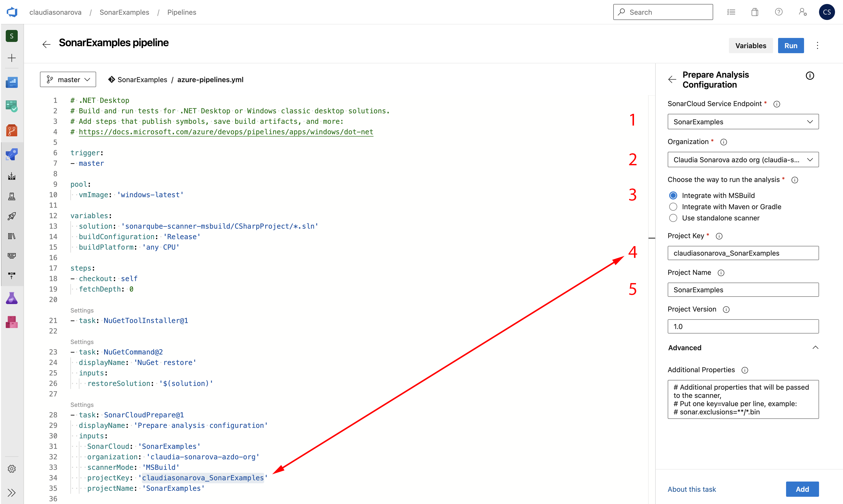This screenshot has height=504, width=843.
Task: Show info icon for analysis method
Action: coord(795,180)
